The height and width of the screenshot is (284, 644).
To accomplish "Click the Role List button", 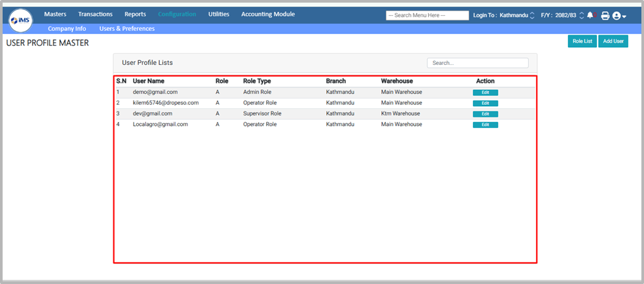I will point(582,41).
